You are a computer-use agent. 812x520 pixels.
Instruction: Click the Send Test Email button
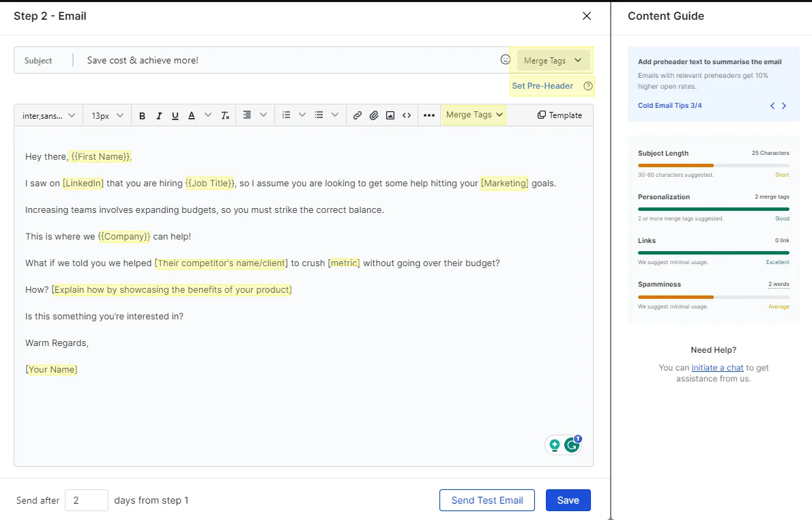[487, 500]
